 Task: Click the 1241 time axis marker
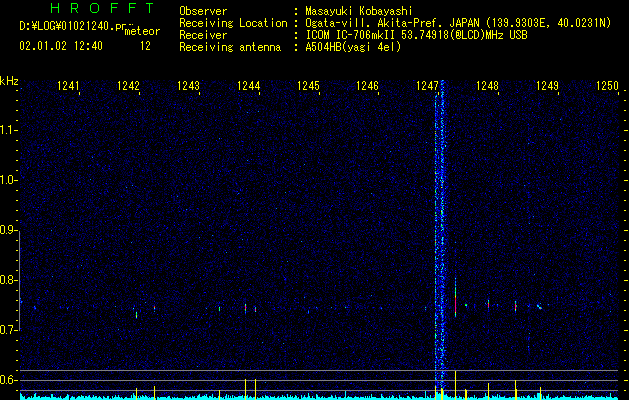click(68, 86)
